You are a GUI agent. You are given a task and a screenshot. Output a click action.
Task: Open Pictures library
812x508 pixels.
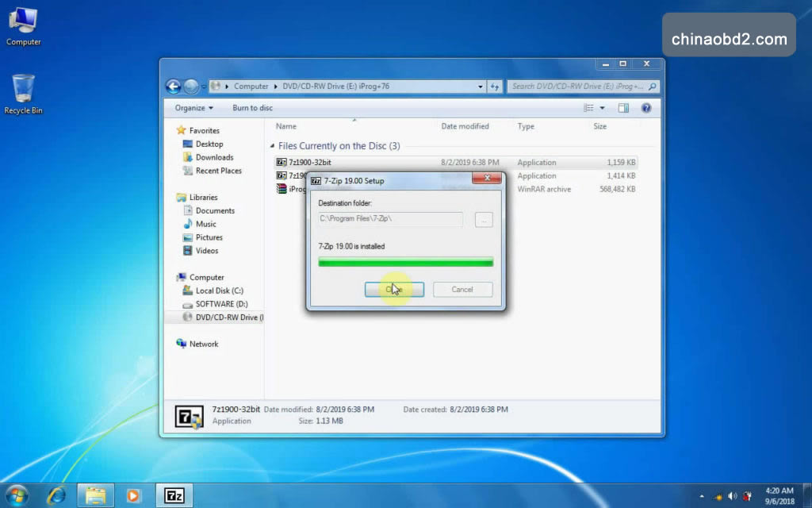point(209,237)
